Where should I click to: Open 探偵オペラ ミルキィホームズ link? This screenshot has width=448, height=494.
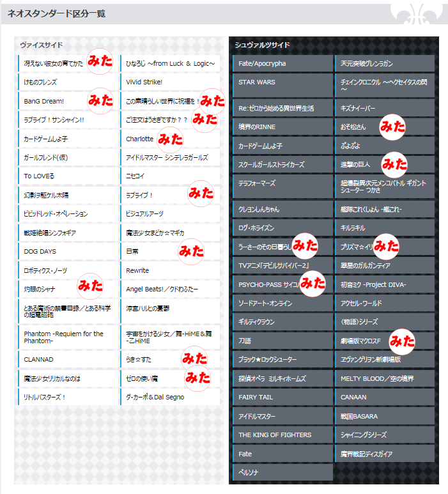pyautogui.click(x=283, y=378)
